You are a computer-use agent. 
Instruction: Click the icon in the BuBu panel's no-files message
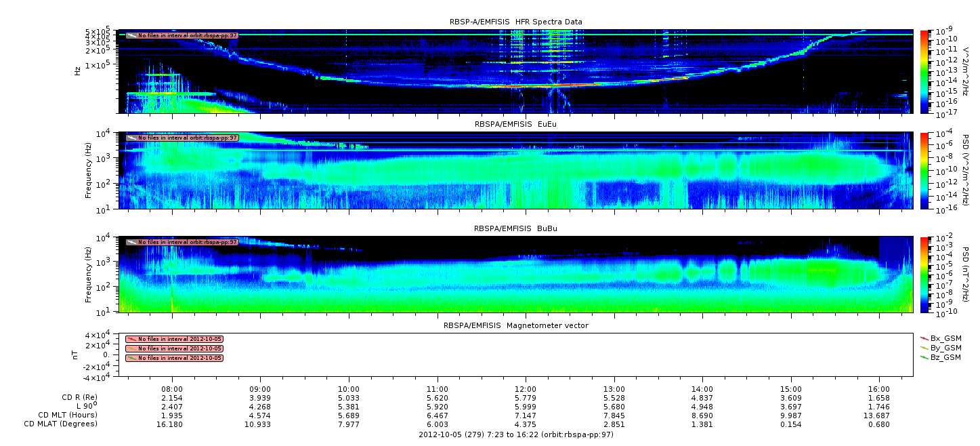(131, 242)
